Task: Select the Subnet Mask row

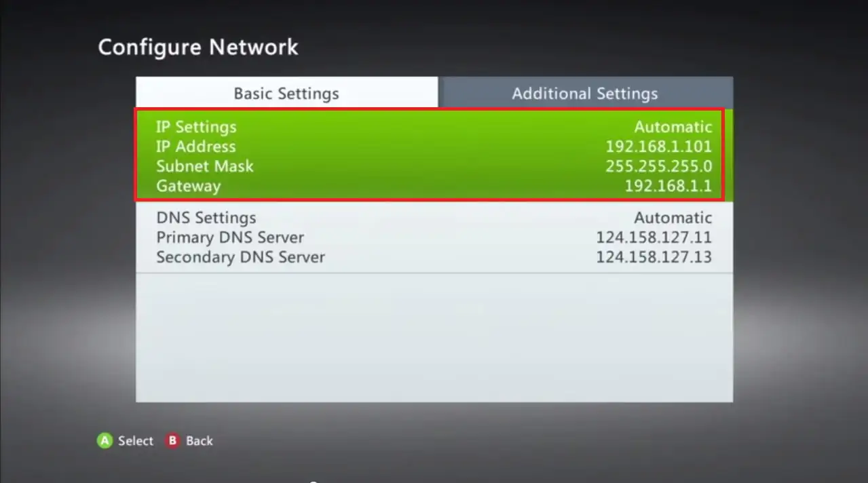Action: tap(204, 166)
